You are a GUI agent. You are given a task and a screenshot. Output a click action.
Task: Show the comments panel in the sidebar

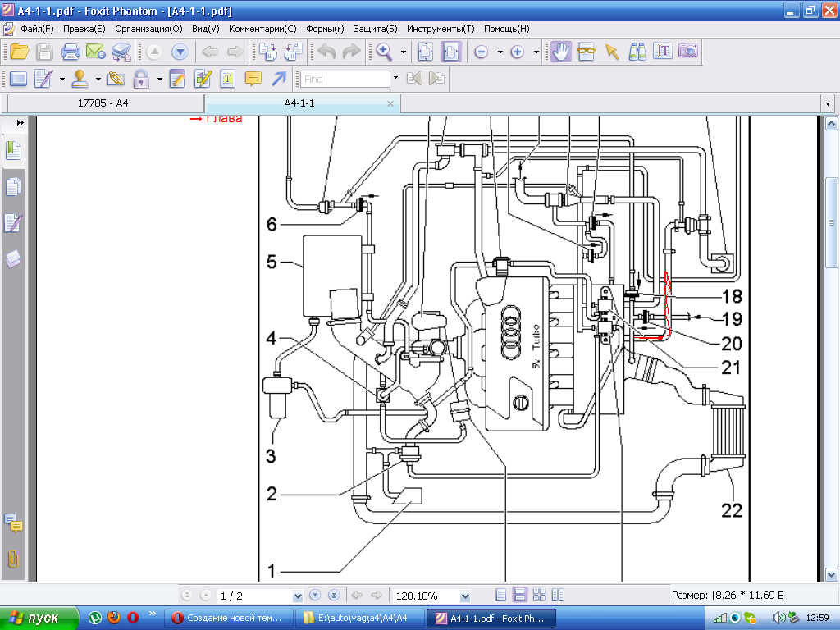pyautogui.click(x=13, y=523)
